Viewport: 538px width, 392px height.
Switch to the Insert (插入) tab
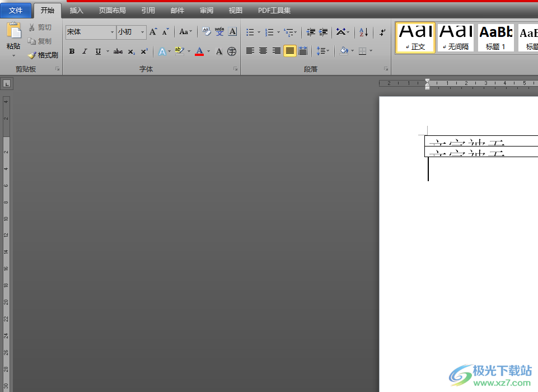(x=76, y=11)
